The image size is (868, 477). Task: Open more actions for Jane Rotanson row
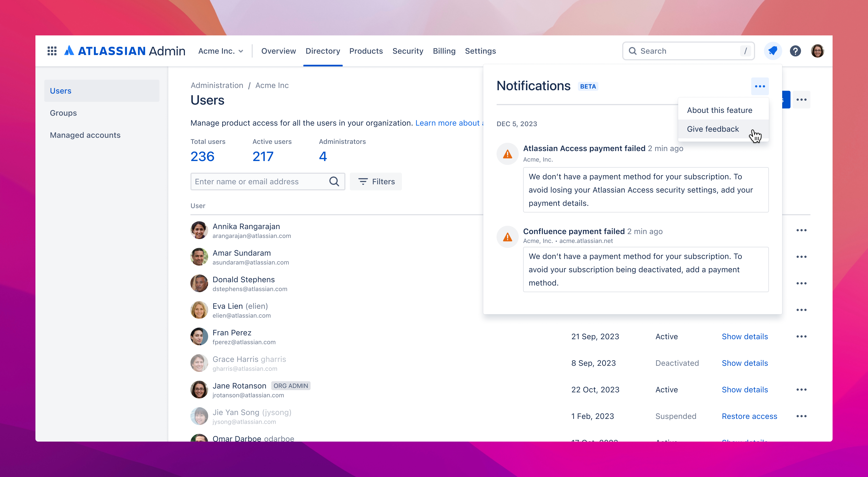click(x=801, y=390)
